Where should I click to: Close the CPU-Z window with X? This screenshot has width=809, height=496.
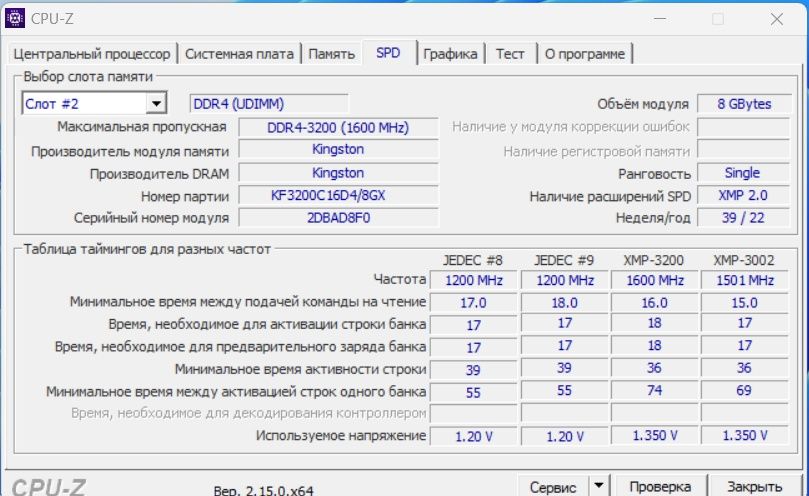(x=776, y=19)
